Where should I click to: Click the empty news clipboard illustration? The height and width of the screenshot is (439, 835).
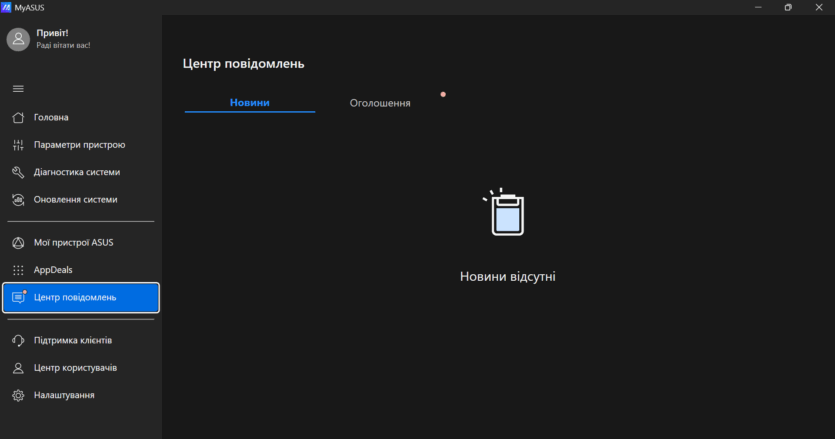pyautogui.click(x=506, y=213)
